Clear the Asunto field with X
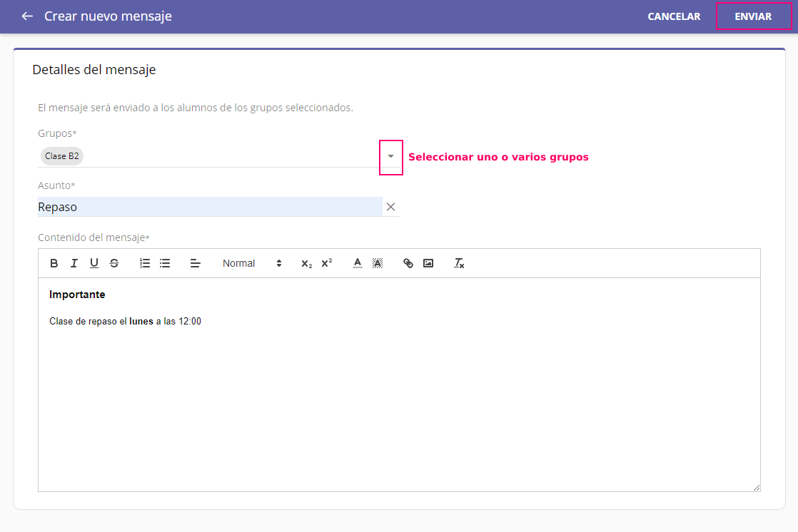Image resolution: width=798 pixels, height=532 pixels. point(390,207)
